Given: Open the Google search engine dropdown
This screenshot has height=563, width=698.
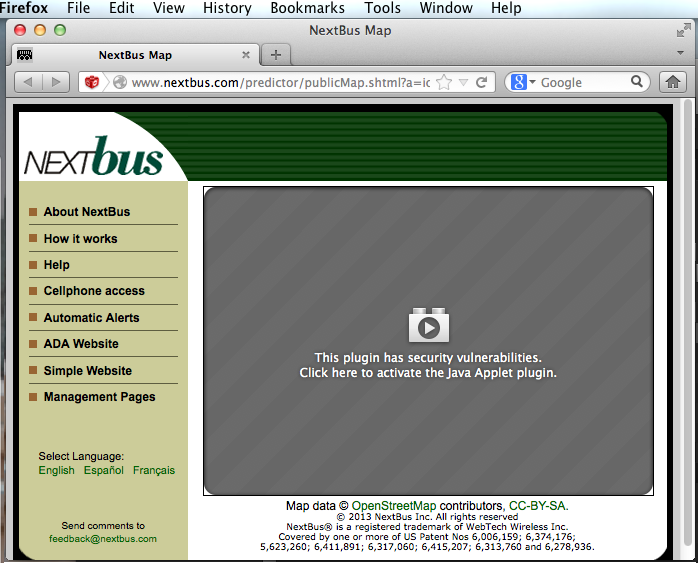Looking at the screenshot, I should click(523, 82).
